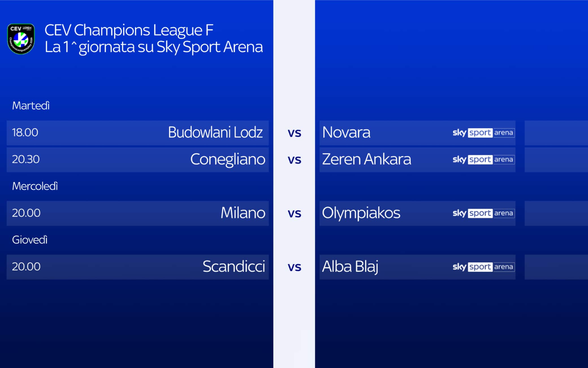Click Sky Sport Arena logo beside Alba Blaj
Viewport: 588px width, 368px height.
pos(483,267)
